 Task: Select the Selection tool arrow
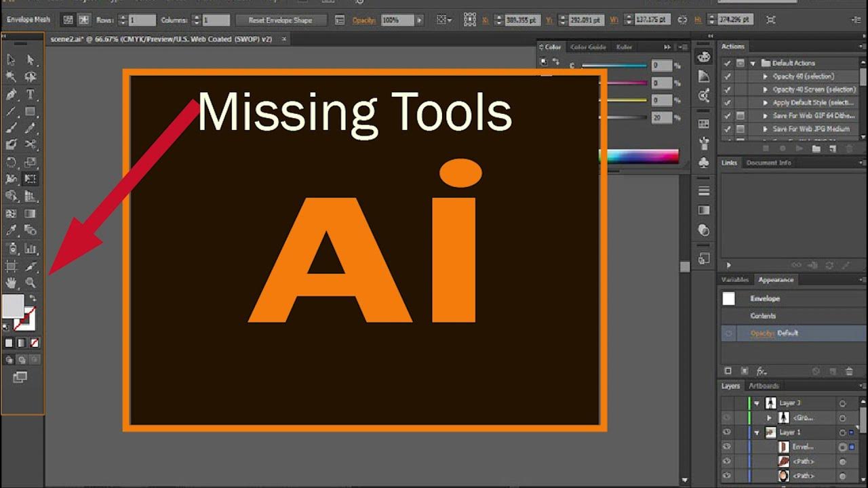coord(11,60)
